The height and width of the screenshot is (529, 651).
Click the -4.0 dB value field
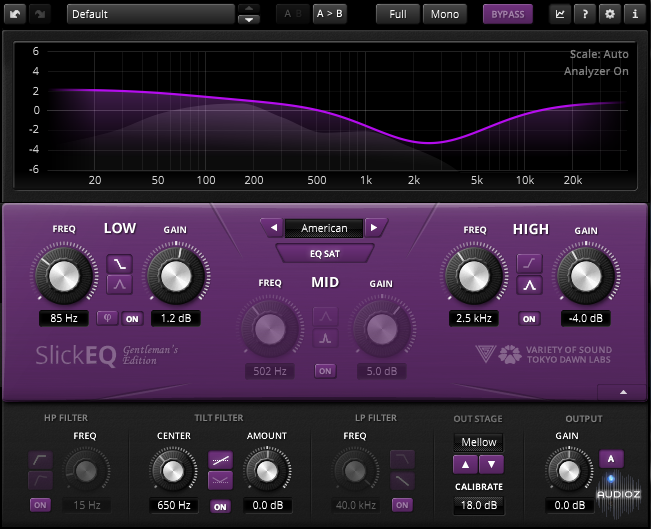[585, 318]
